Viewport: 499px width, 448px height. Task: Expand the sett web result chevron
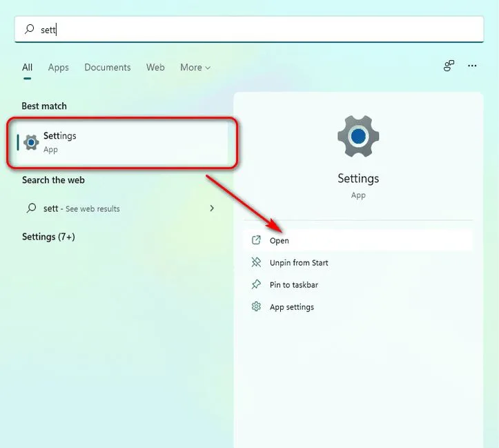click(x=212, y=208)
